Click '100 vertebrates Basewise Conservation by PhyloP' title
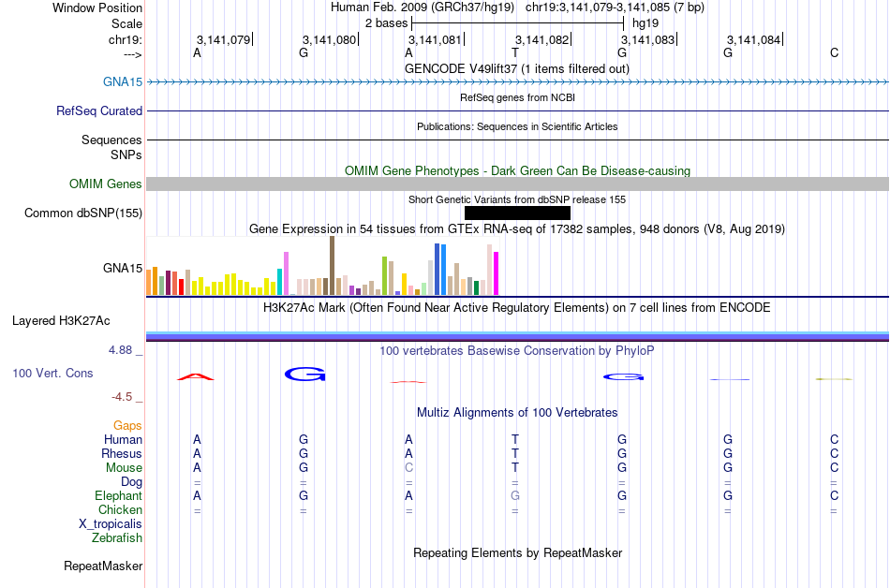This screenshot has height=588, width=890. click(517, 350)
